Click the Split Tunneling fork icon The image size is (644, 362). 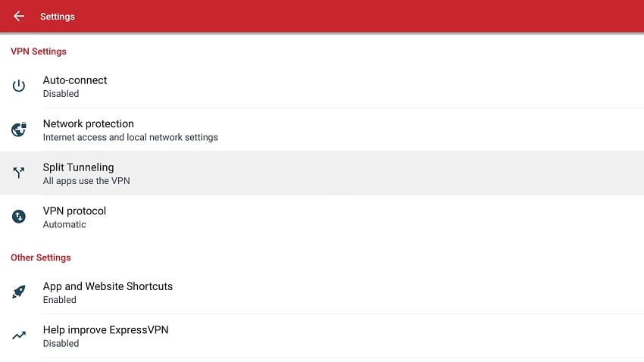(x=19, y=173)
